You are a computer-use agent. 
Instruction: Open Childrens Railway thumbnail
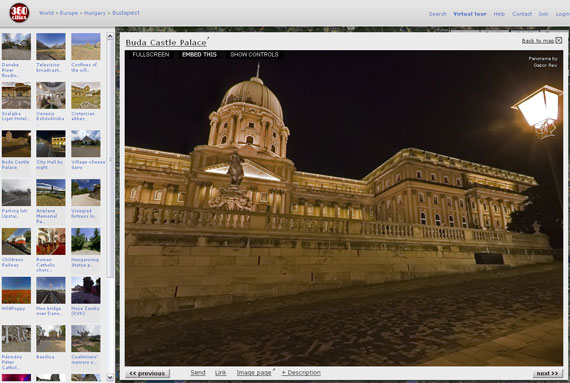[16, 241]
